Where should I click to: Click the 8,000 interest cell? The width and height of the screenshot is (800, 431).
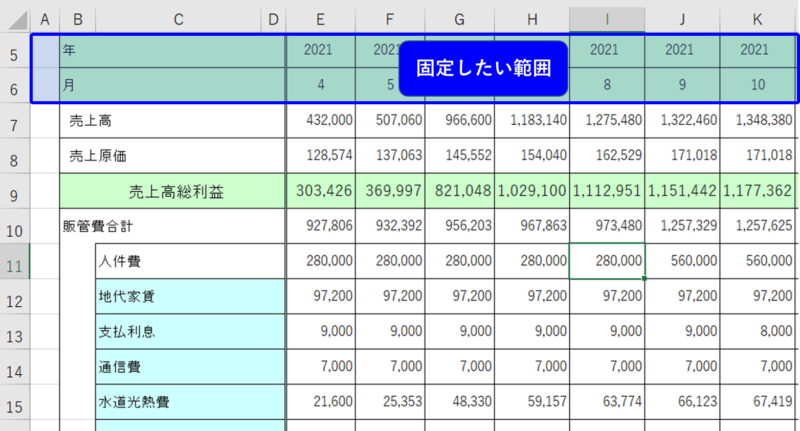(757, 332)
